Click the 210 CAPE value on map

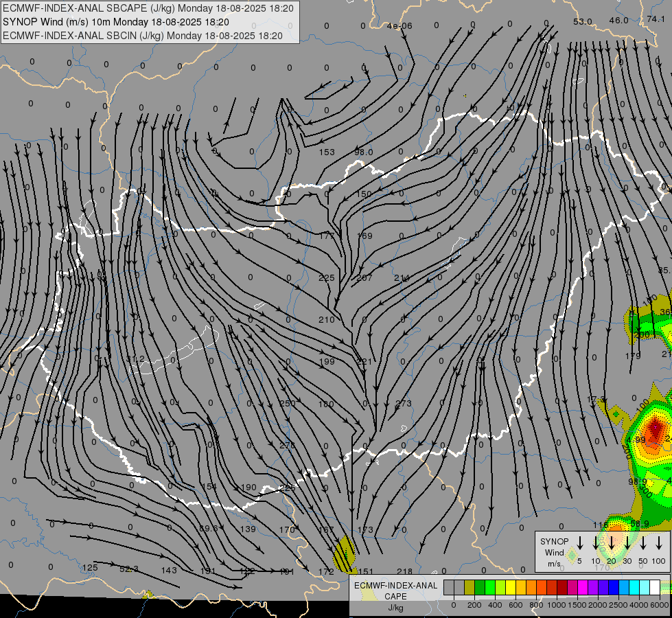point(327,319)
